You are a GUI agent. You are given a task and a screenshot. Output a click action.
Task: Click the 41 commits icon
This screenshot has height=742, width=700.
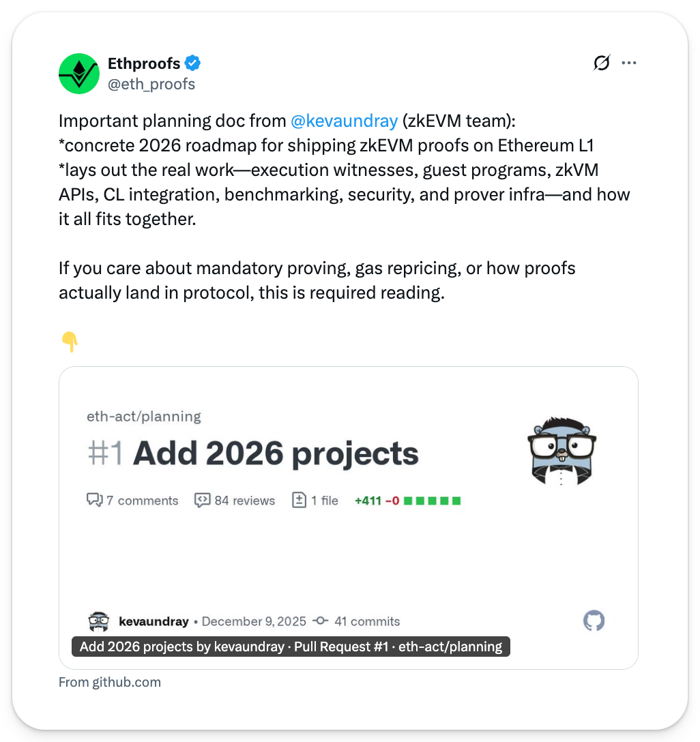pyautogui.click(x=321, y=621)
